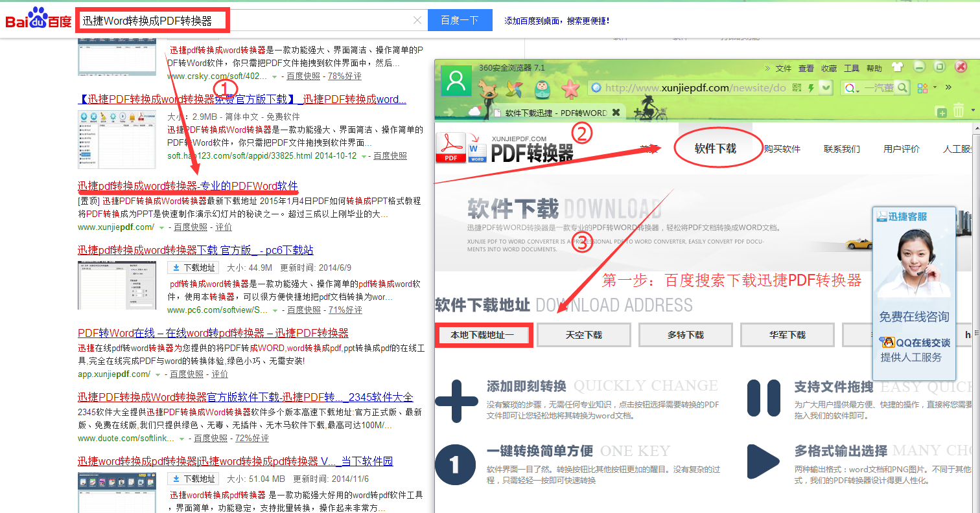Image resolution: width=980 pixels, height=513 pixels.
Task: Click the pink star favorites icon
Action: 570,89
